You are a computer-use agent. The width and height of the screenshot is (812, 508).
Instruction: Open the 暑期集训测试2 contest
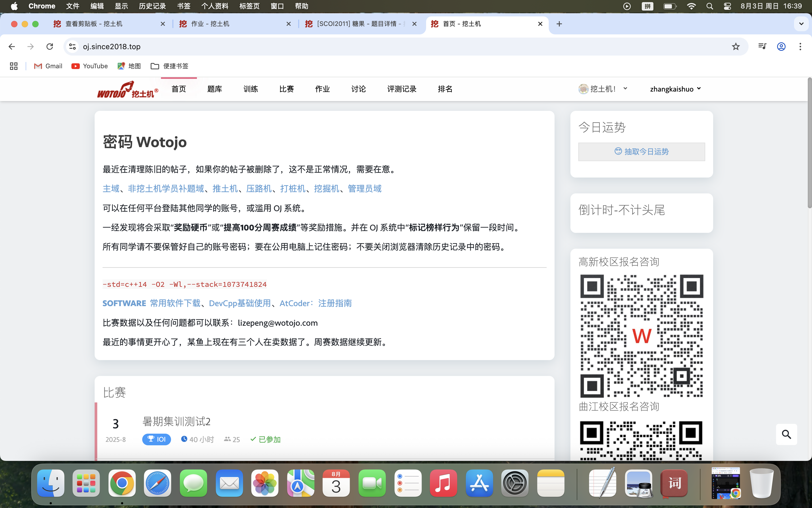(x=177, y=421)
